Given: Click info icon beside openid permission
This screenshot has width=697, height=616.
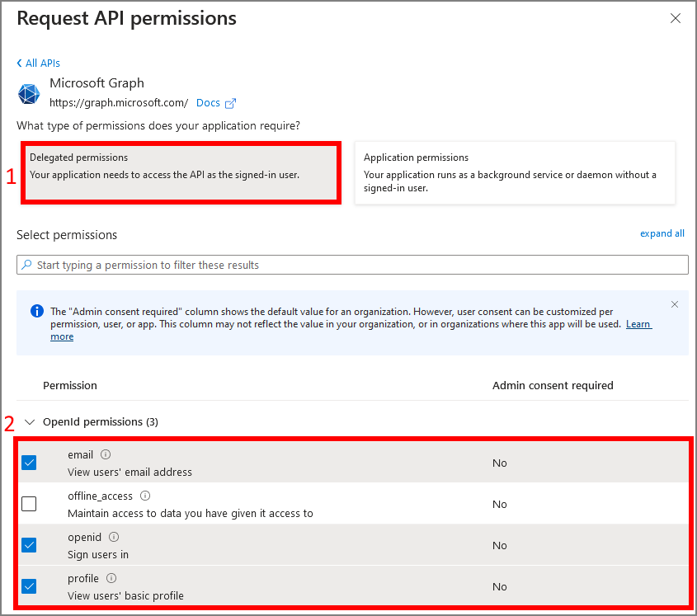Looking at the screenshot, I should pyautogui.click(x=114, y=537).
